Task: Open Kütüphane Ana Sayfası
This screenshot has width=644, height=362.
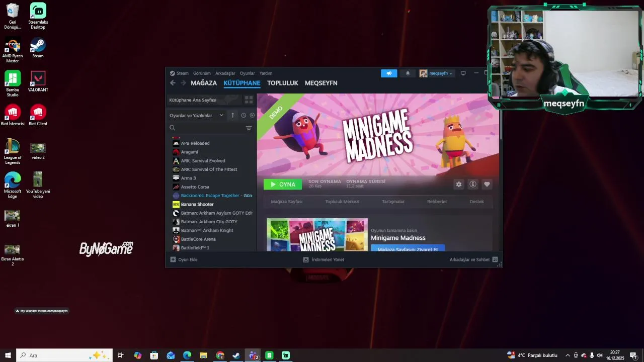Action: click(203, 100)
